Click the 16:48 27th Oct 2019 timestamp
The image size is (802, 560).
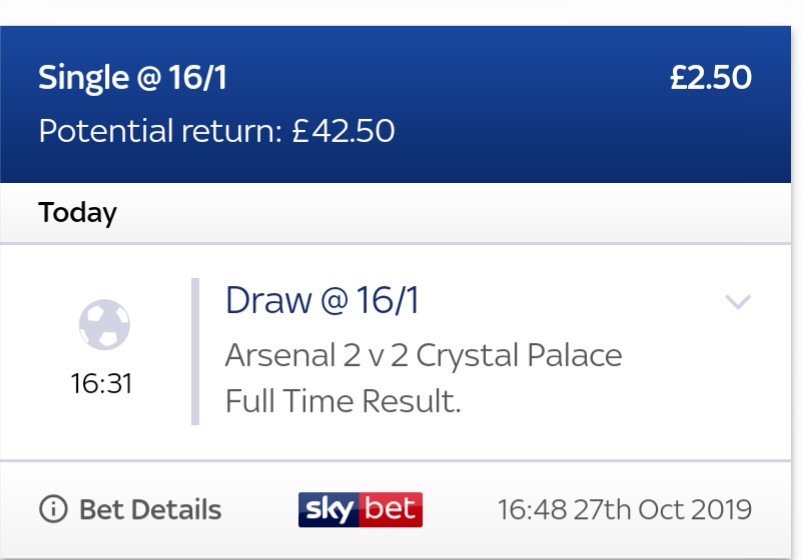tap(625, 509)
